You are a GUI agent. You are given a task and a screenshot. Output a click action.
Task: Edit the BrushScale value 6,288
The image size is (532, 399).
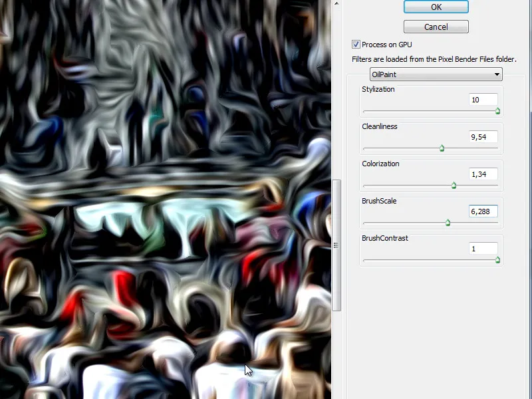(483, 211)
